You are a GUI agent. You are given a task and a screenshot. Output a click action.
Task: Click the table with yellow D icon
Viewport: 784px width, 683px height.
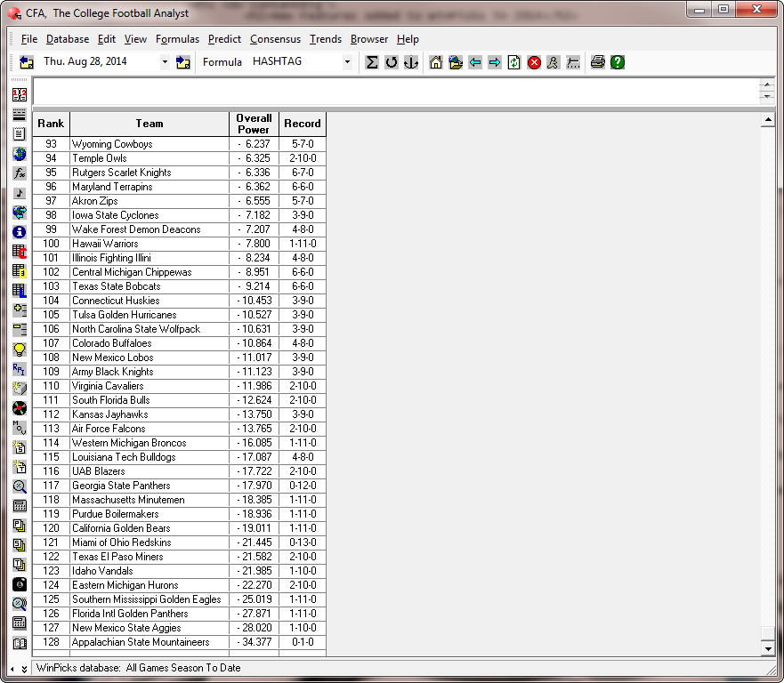point(20,271)
